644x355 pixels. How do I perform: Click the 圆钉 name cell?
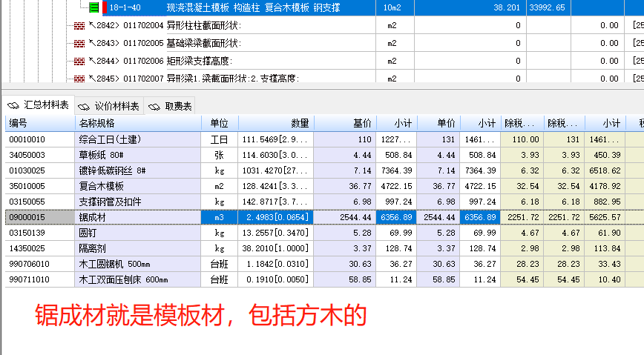coord(138,233)
